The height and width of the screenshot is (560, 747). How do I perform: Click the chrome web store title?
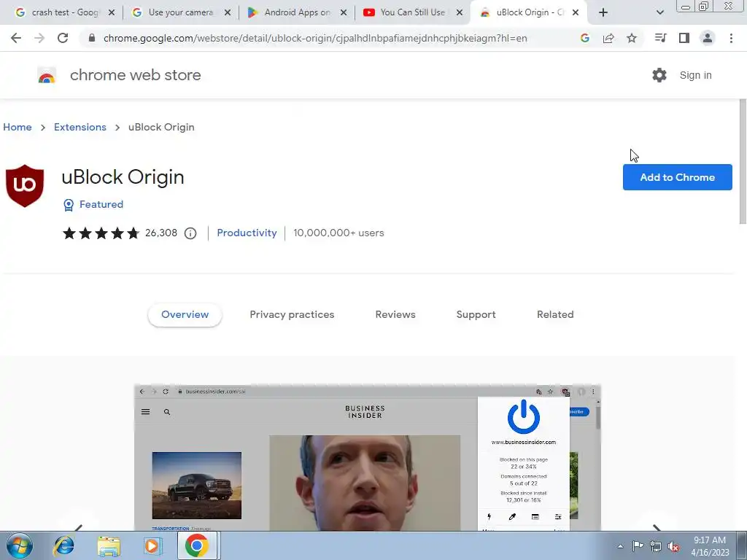135,75
